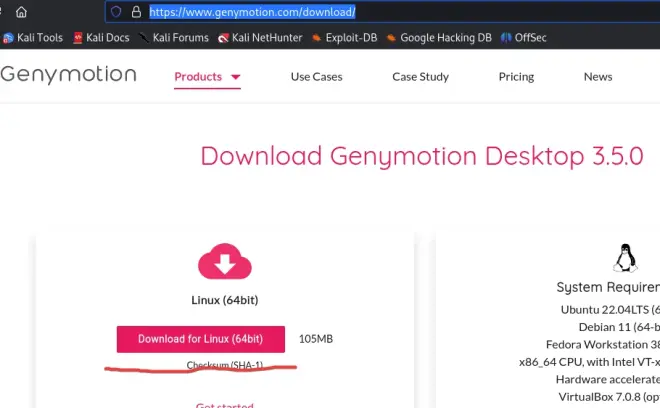The image size is (660, 408).
Task: Click the cloud download icon
Action: [x=225, y=261]
